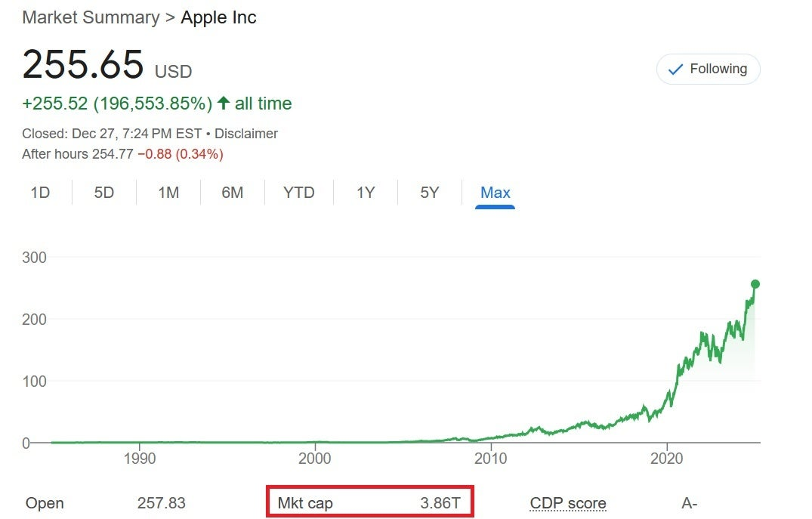Click the Max range tab
This screenshot has width=812, height=519.
pos(496,193)
